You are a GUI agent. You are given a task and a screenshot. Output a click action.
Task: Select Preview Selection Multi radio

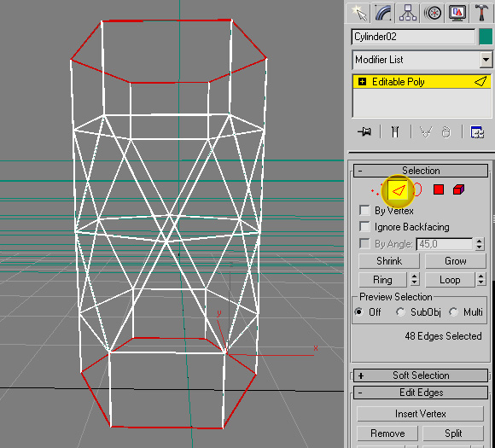click(x=454, y=312)
